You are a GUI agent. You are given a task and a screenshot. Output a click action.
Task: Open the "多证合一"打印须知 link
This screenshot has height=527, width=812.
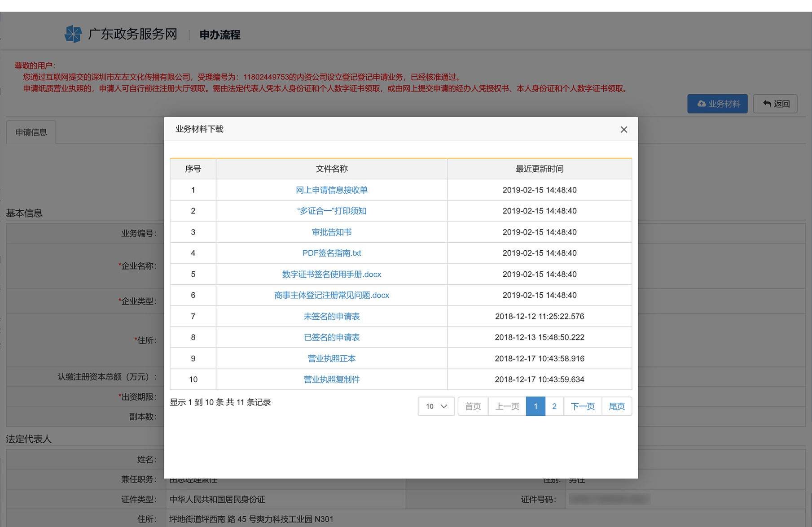pos(331,211)
